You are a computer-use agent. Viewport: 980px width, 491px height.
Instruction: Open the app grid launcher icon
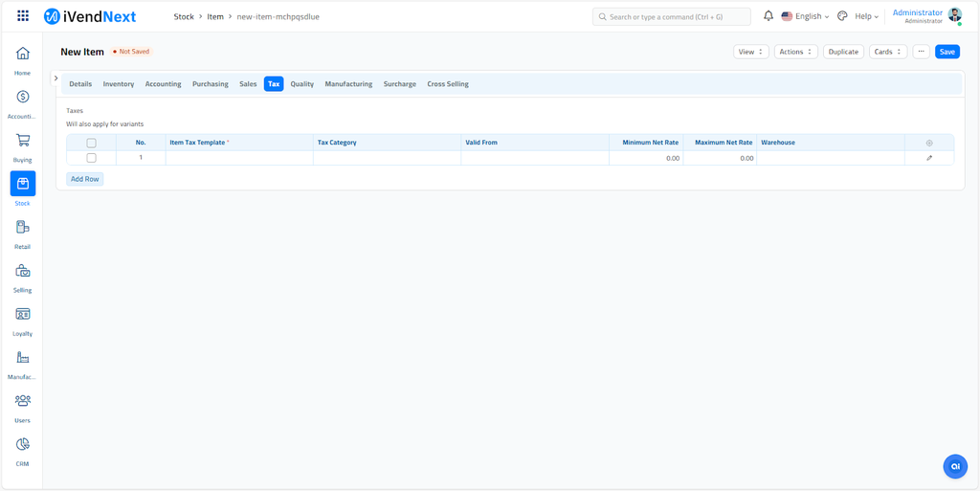point(23,16)
